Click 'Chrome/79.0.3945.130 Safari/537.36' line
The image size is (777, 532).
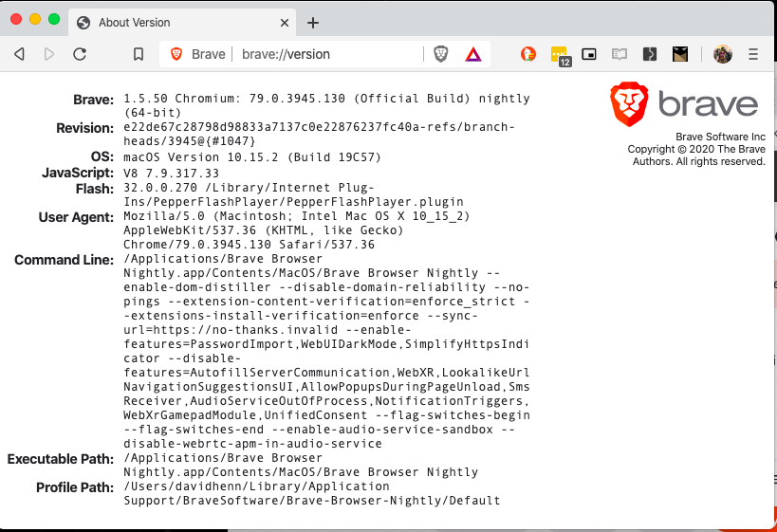tap(249, 245)
